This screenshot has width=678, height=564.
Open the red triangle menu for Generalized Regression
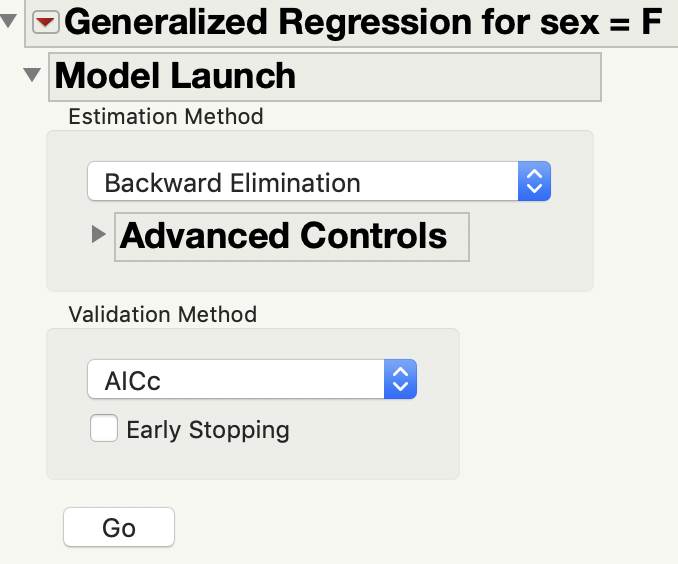46,25
